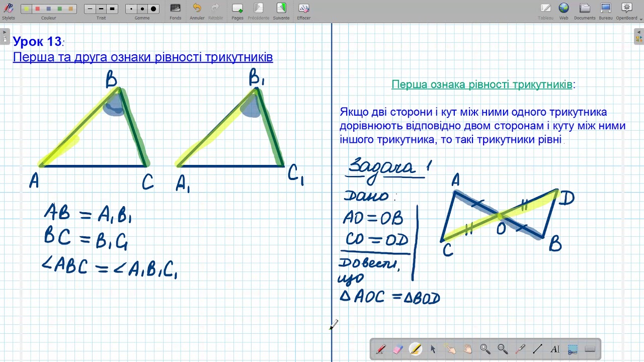Select the Hand scroll page tool

coord(468,349)
